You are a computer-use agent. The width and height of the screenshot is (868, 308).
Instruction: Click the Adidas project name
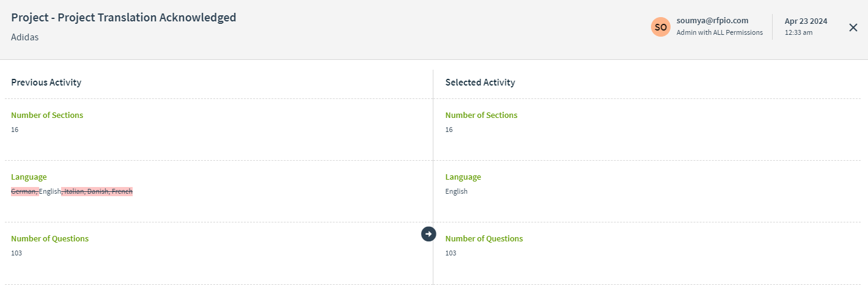coord(25,37)
